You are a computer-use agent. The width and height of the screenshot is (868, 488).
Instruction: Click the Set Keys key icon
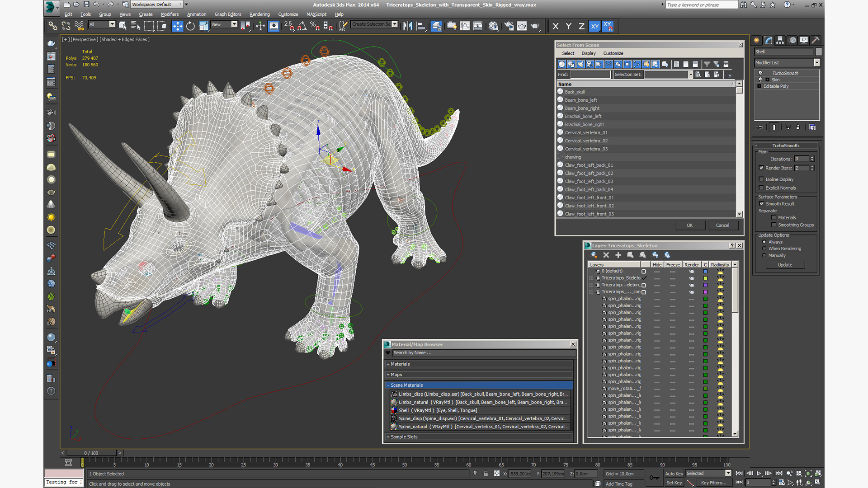[654, 478]
